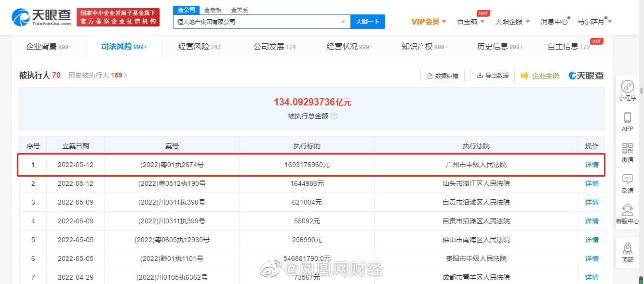
Task: Select the 查老板 search tab
Action: (213, 10)
